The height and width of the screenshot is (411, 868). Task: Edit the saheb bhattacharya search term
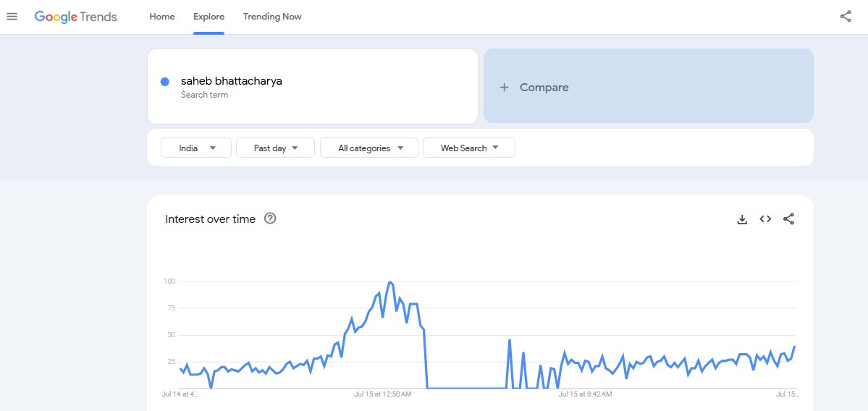coord(232,81)
